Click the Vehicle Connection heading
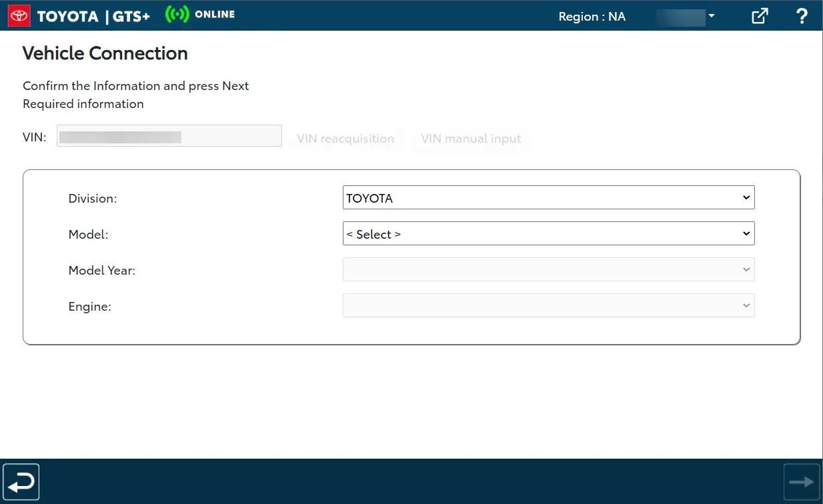Viewport: 823px width, 504px height. pyautogui.click(x=105, y=53)
